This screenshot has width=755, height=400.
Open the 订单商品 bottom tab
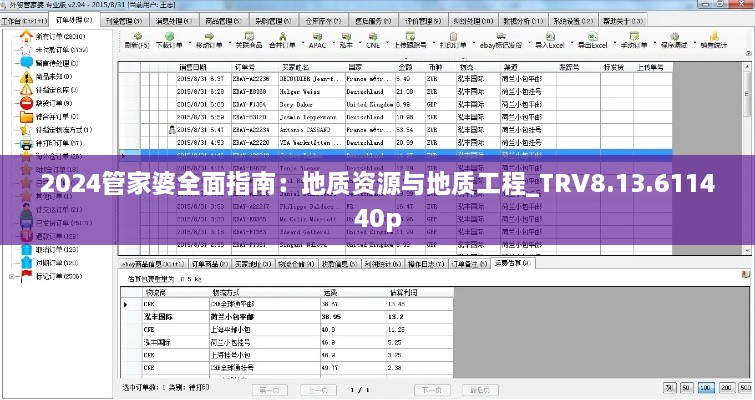pos(209,264)
